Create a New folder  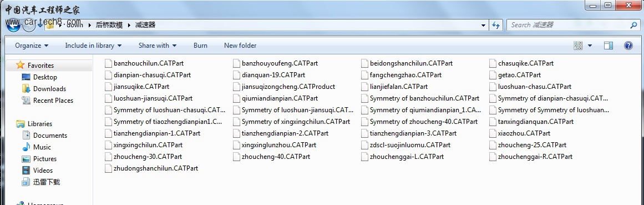(x=240, y=46)
